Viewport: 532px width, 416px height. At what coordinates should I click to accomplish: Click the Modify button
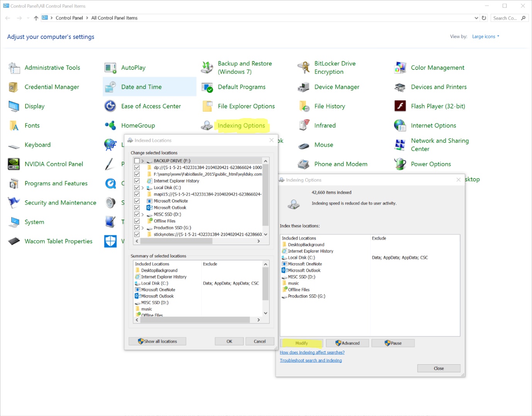tap(301, 343)
